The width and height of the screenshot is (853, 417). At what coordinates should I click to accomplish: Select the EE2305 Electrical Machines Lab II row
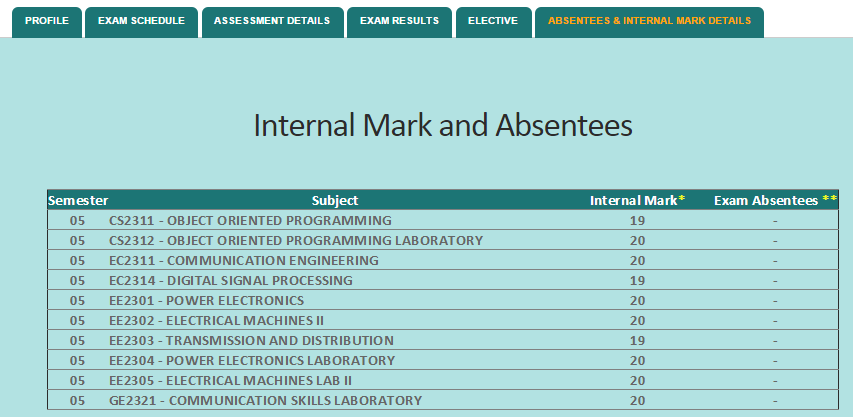coord(443,380)
